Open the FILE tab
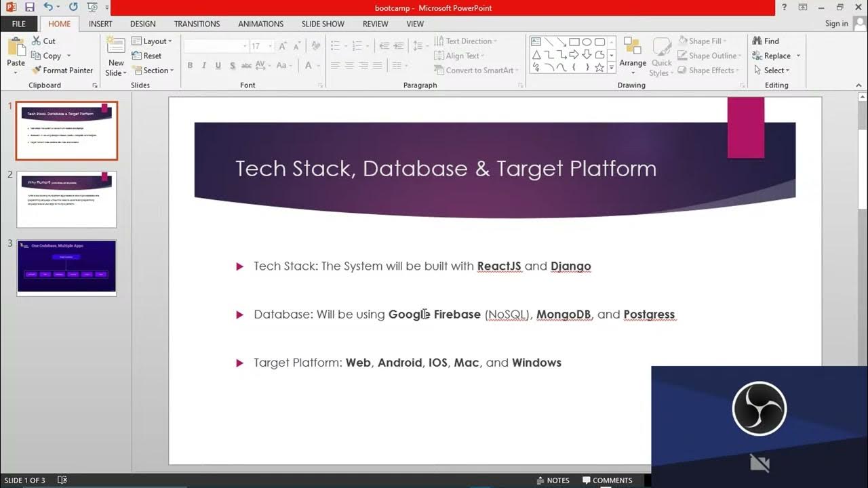This screenshot has height=488, width=868. (x=19, y=24)
